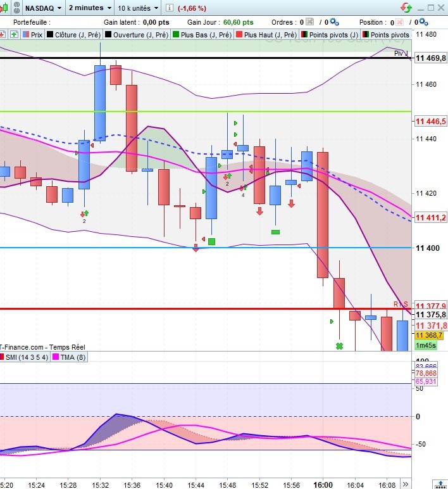The width and height of the screenshot is (448, 489).
Task: Open the instrument info icon
Action: pyautogui.click(x=169, y=8)
